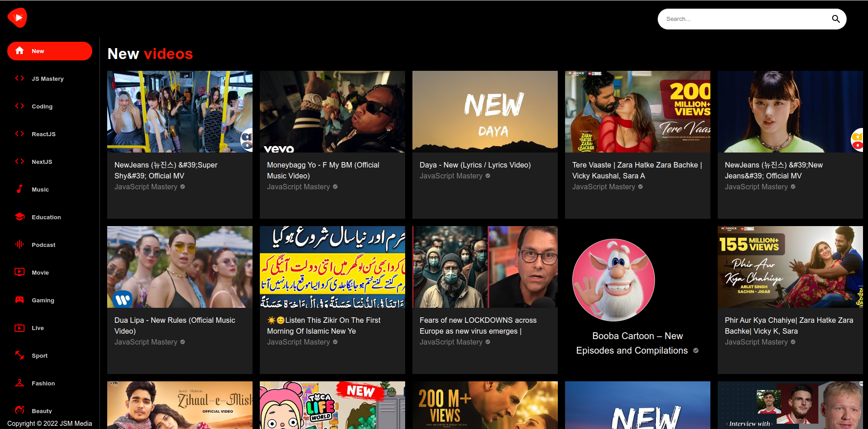The height and width of the screenshot is (429, 868).
Task: Click verified badge under Moneybagg Yo video
Action: (335, 187)
